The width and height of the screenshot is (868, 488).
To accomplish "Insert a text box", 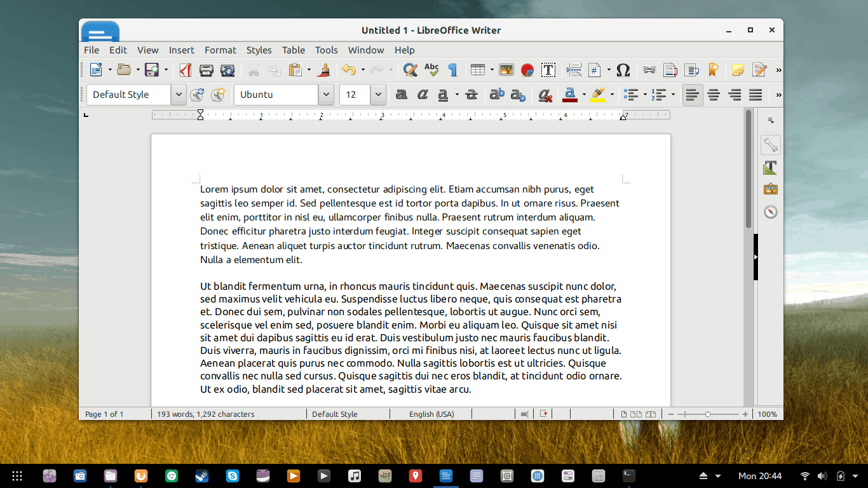I will (x=548, y=70).
